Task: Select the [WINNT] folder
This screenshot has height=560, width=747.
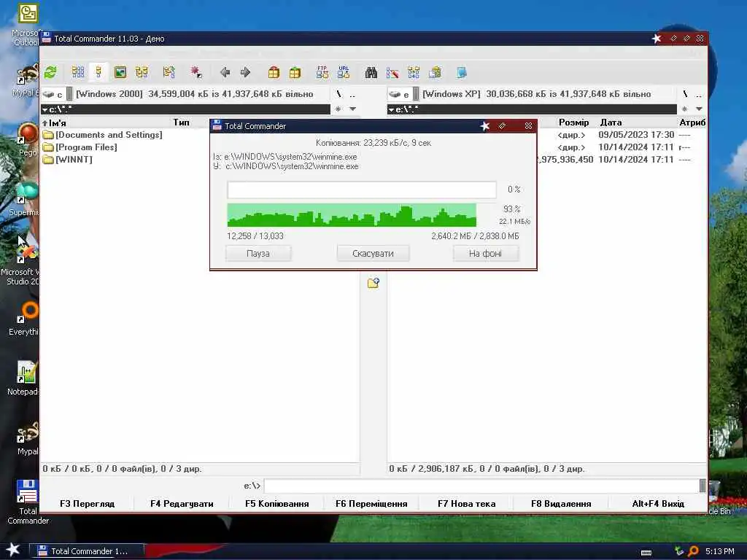Action: point(67,160)
